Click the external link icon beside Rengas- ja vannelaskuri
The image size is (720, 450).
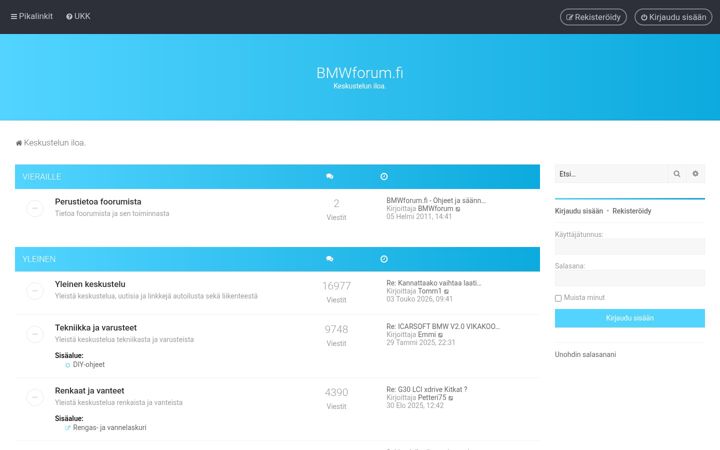tap(68, 428)
